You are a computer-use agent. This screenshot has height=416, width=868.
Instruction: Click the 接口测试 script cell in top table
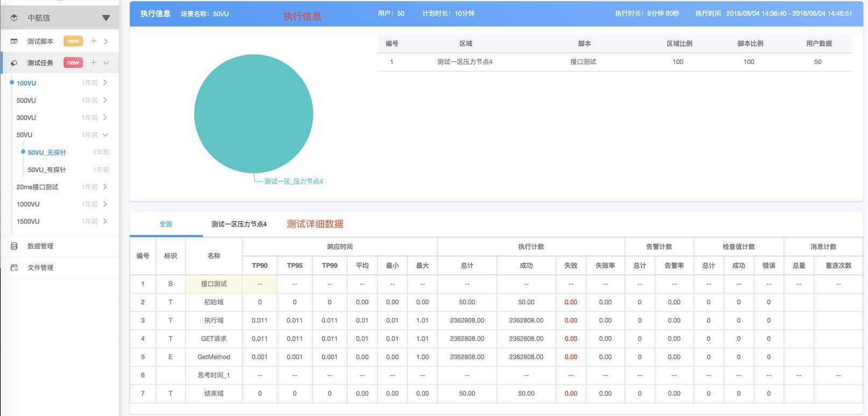coord(584,62)
